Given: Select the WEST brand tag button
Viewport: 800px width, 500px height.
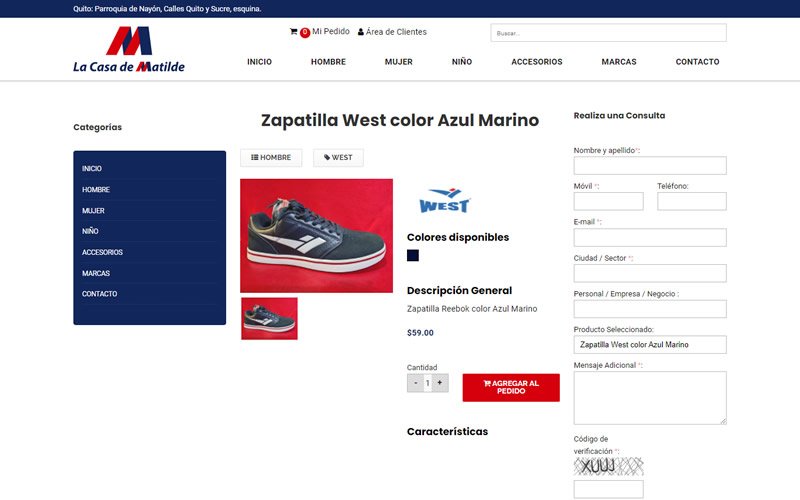Looking at the screenshot, I should 338,158.
